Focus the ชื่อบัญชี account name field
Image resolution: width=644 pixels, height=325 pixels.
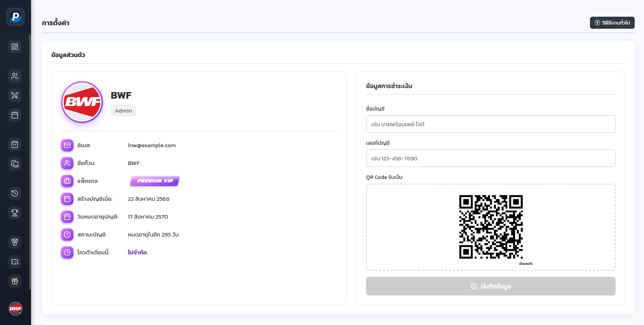[490, 124]
